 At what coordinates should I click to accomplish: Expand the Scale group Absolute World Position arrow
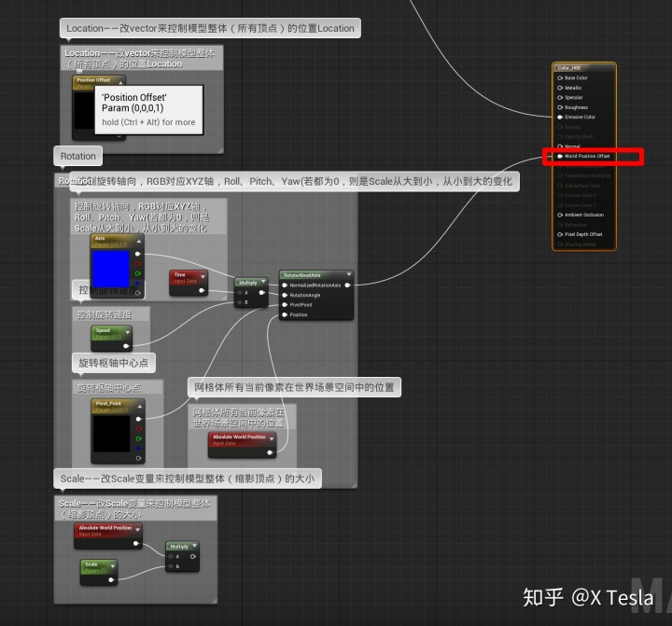point(137,530)
